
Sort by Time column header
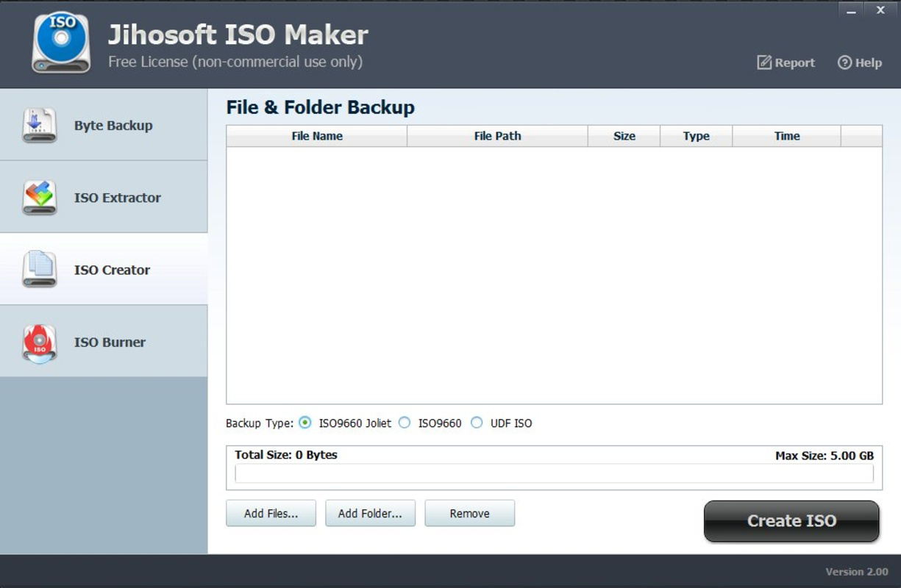pos(786,136)
